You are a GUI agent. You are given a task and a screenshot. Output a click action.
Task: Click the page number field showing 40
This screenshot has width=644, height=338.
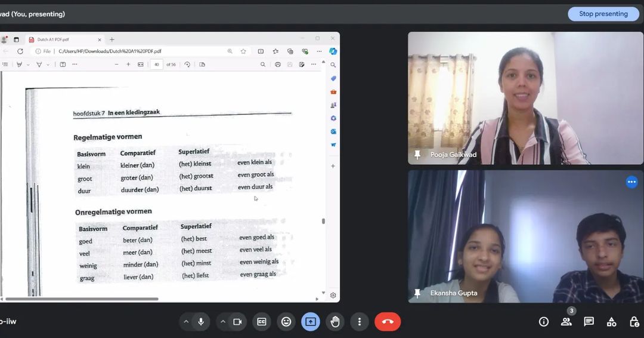156,64
